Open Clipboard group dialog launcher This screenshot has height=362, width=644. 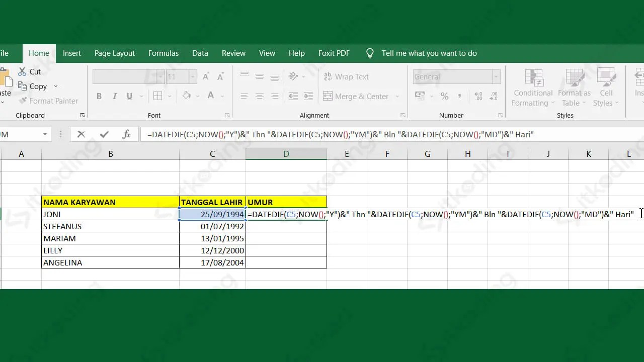click(83, 115)
